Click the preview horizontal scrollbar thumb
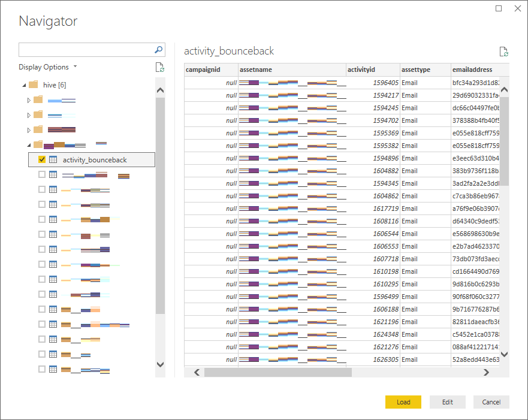This screenshot has height=420, width=528. 278,372
